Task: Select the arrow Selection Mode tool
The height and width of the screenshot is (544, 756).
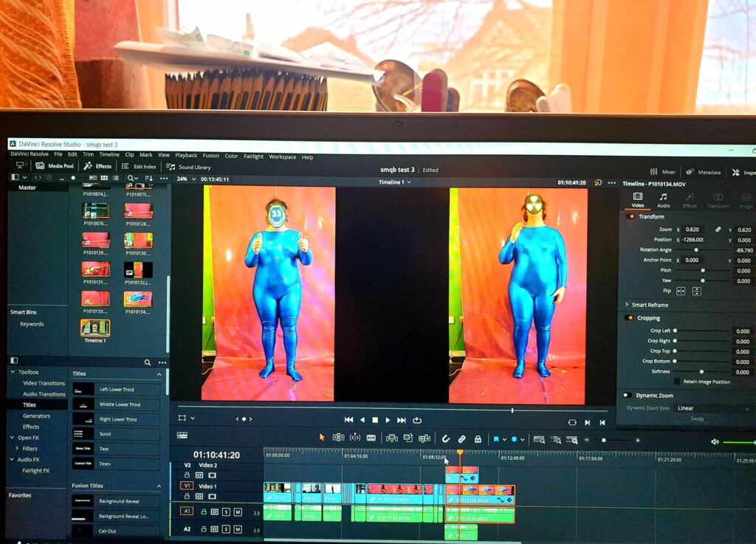Action: 322,437
